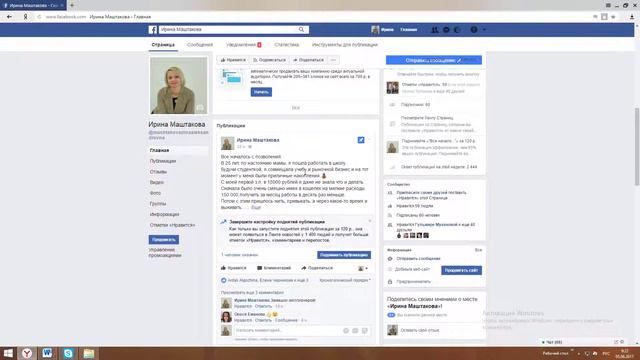Open the post-as profile selector dropdown
This screenshot has width=640, height=360.
[363, 268]
